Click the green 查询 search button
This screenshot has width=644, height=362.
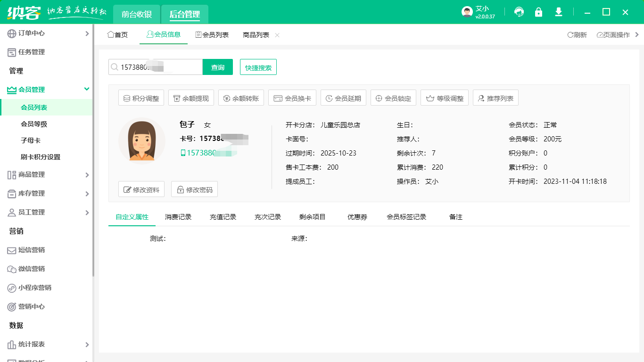point(218,67)
